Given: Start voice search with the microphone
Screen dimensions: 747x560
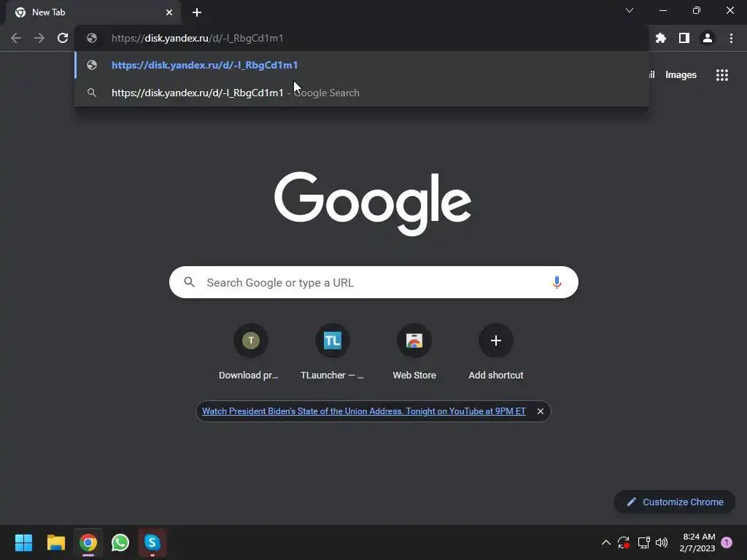Looking at the screenshot, I should tap(557, 282).
